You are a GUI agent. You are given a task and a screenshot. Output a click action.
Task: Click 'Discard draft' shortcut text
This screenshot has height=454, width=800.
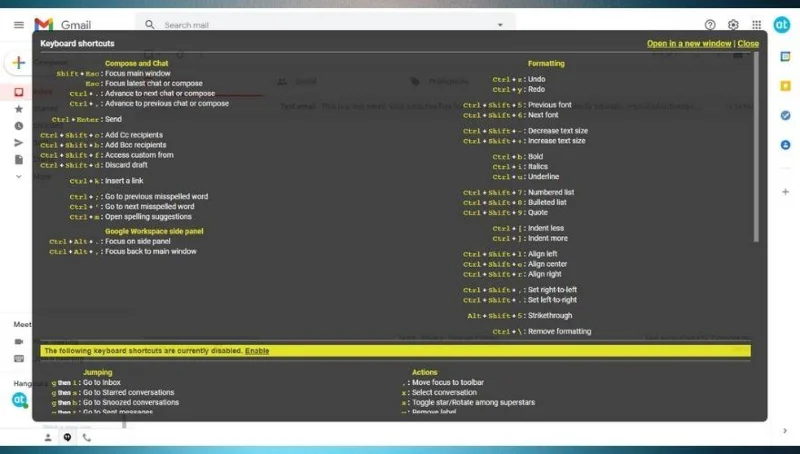(126, 165)
